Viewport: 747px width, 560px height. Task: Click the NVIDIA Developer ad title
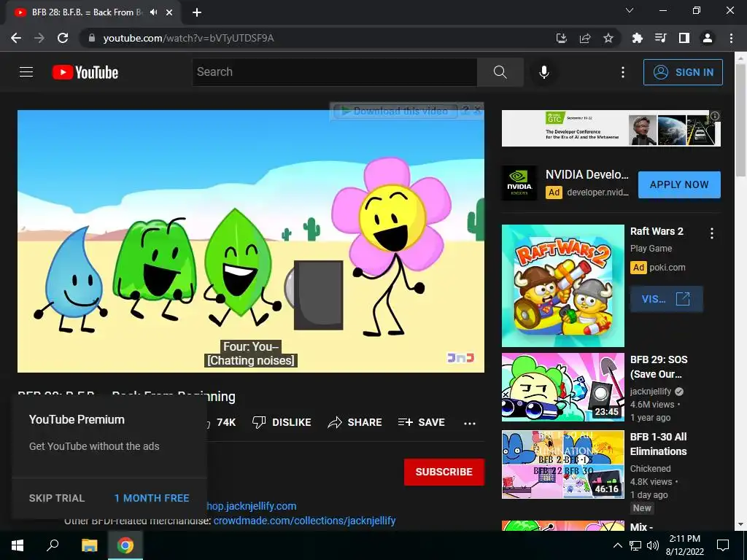[587, 175]
